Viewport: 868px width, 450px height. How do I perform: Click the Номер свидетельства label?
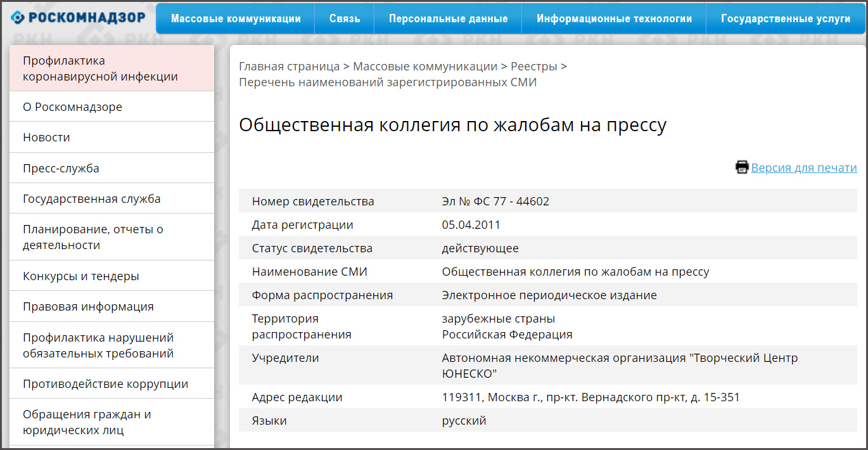[313, 202]
